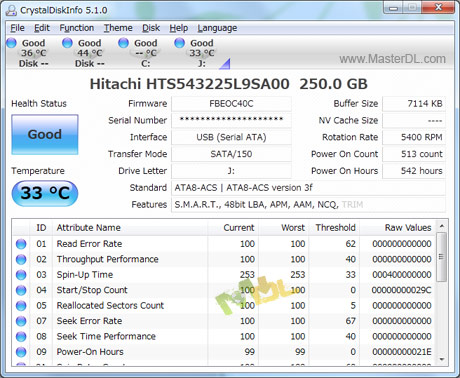Click status orb for Seek Time Performance
Screen dimensions: 460x378
(x=21, y=336)
